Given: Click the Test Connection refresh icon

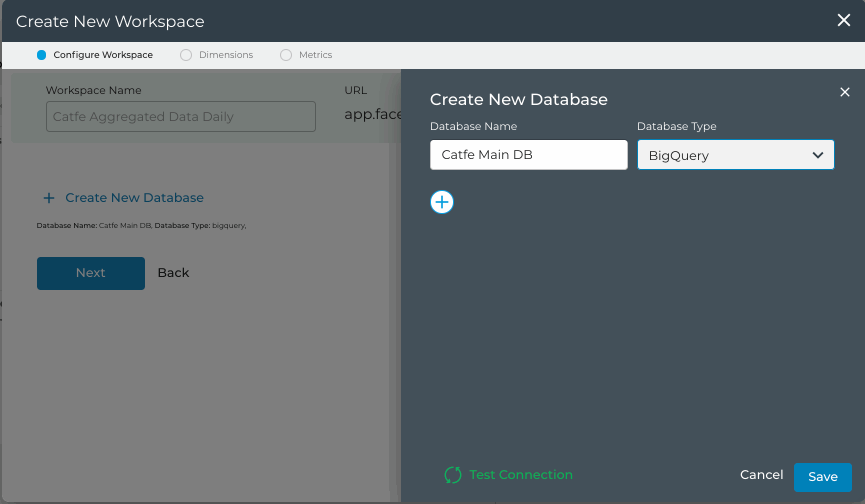Looking at the screenshot, I should (x=453, y=475).
